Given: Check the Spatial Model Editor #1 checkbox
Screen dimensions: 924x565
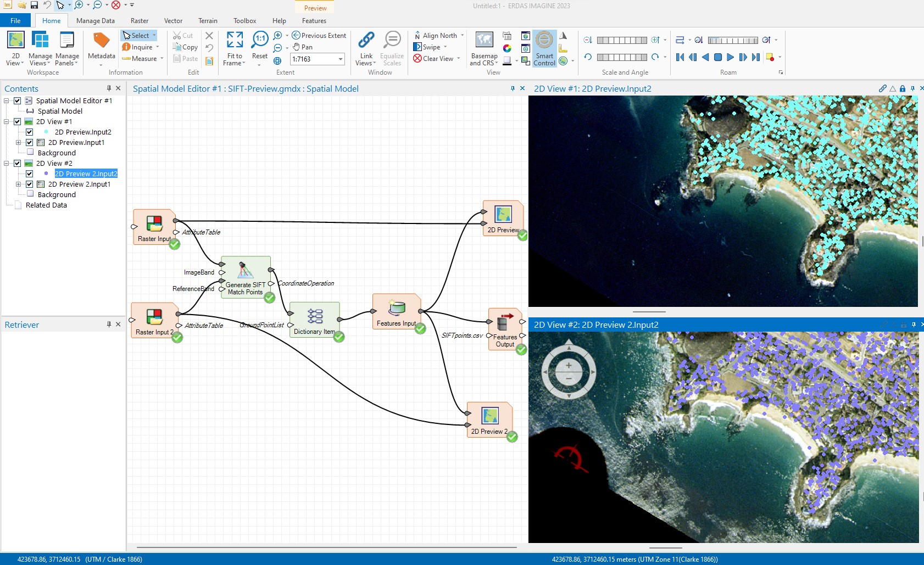Looking at the screenshot, I should 18,100.
